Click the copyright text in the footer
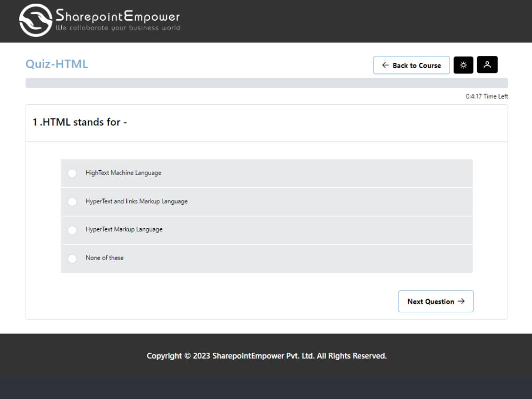This screenshot has width=532, height=399. tap(266, 355)
